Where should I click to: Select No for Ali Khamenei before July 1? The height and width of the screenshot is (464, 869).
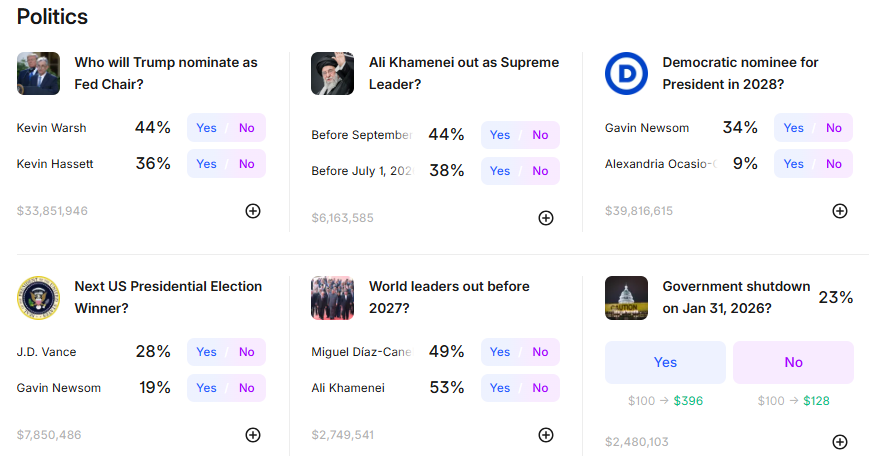(x=541, y=171)
